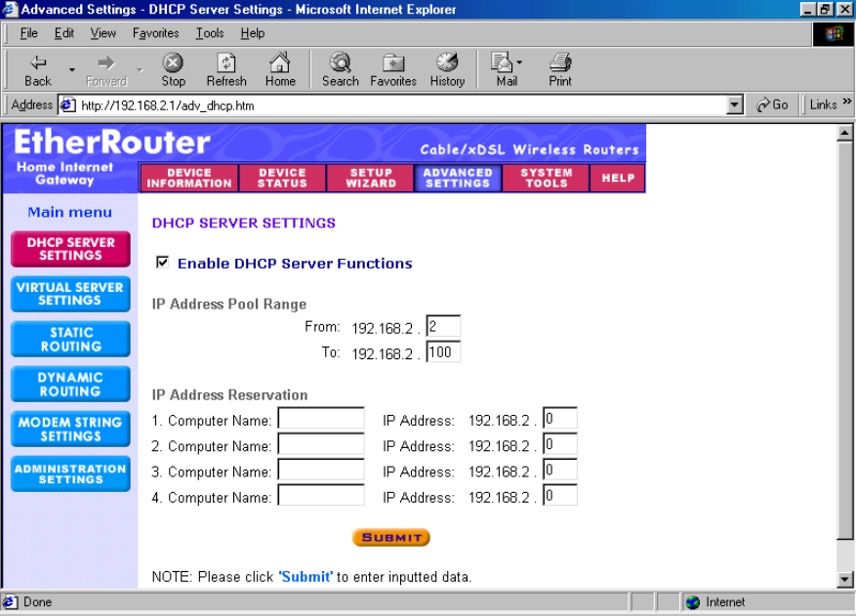Click the IE icon in title bar
The width and height of the screenshot is (856, 616).
click(x=10, y=10)
